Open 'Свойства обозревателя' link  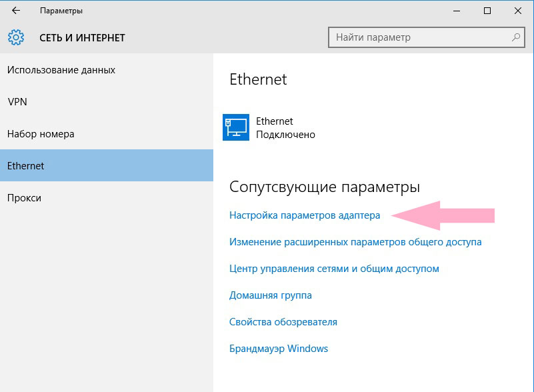[x=283, y=321]
